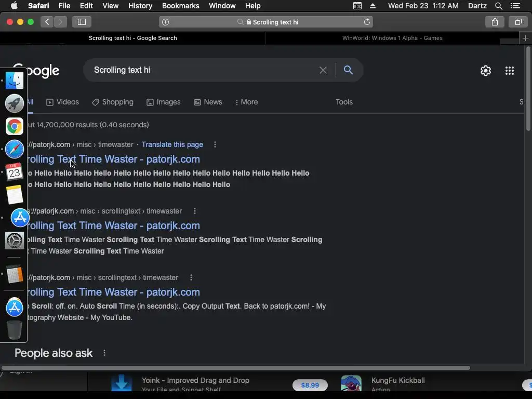Open Safari Share button

[x=495, y=22]
